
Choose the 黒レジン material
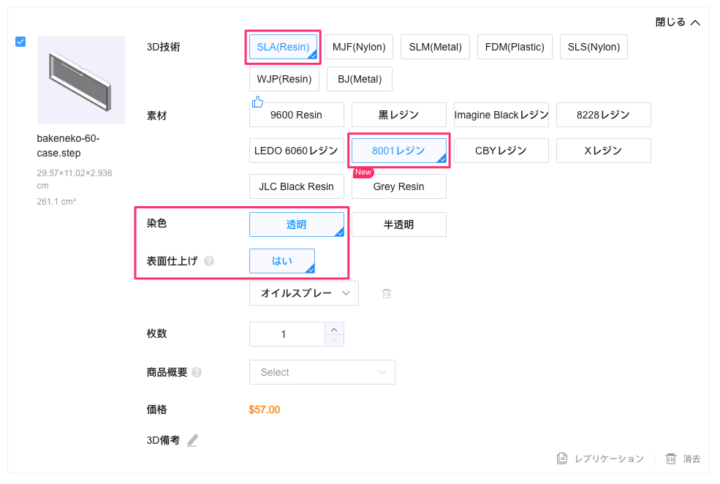point(398,115)
